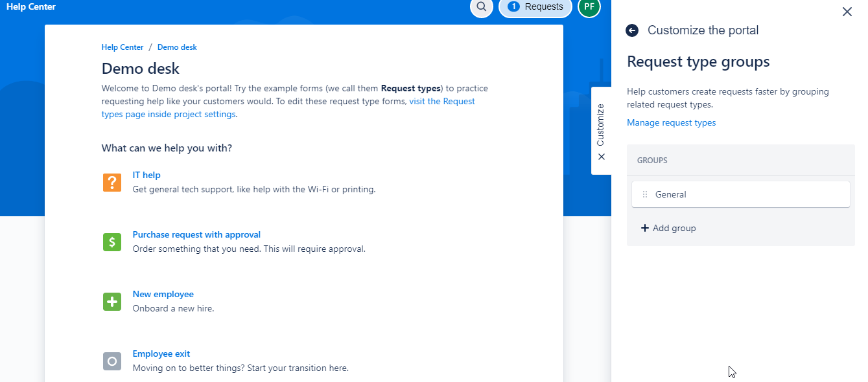Open search using the magnifier icon

[481, 8]
